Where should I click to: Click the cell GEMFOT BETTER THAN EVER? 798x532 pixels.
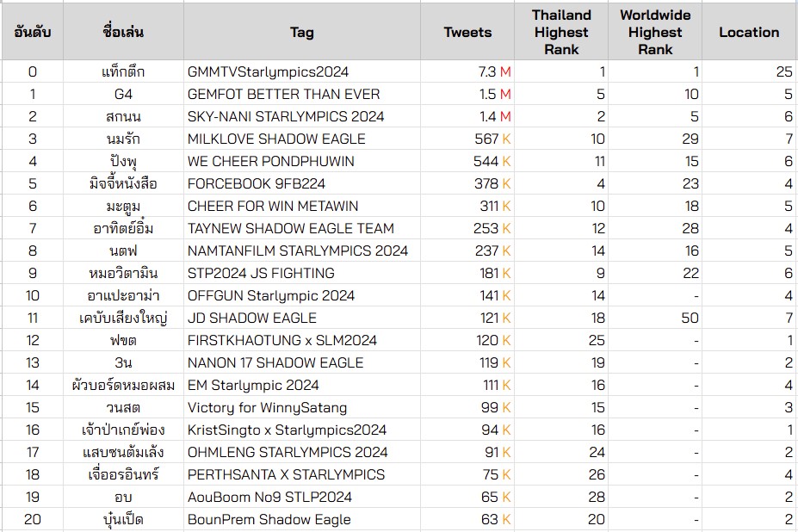[x=302, y=94]
